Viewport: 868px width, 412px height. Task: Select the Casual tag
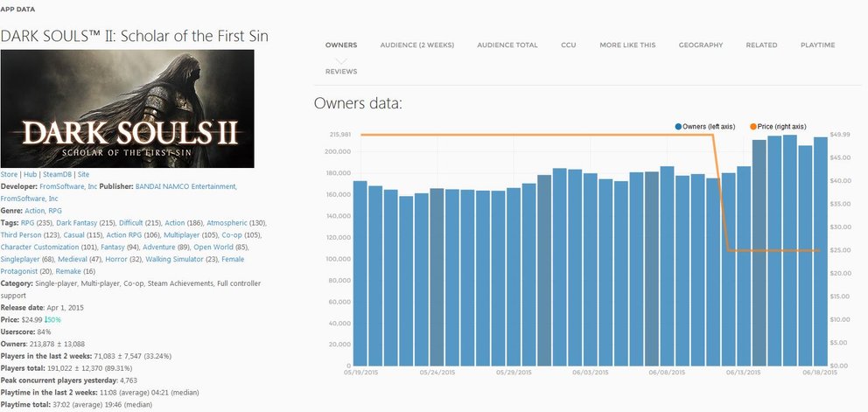pos(74,235)
